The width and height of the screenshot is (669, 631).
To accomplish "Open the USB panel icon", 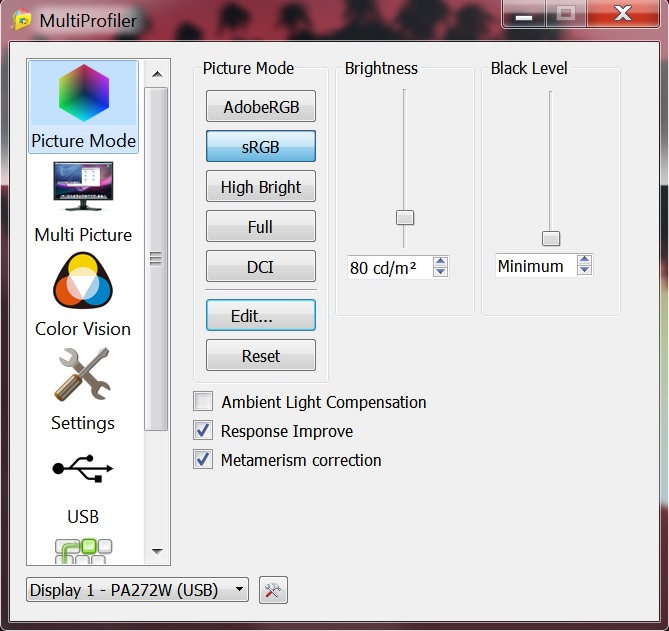I will point(83,470).
